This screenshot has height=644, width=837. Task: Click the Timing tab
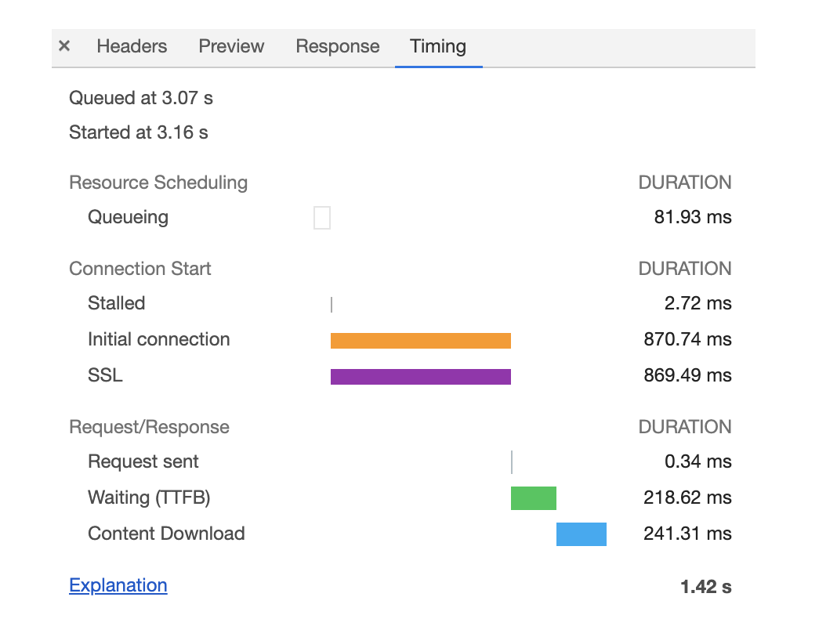[x=438, y=46]
